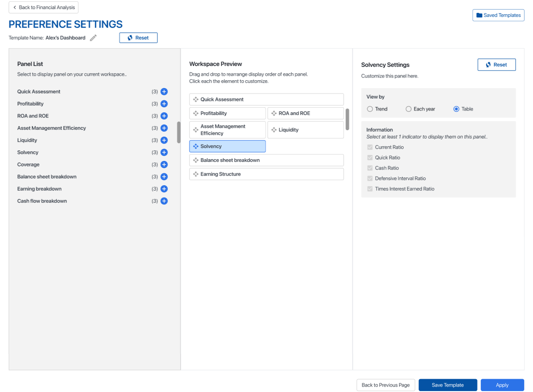Select the Trend view radio option
Image resolution: width=533 pixels, height=392 pixels.
point(370,109)
